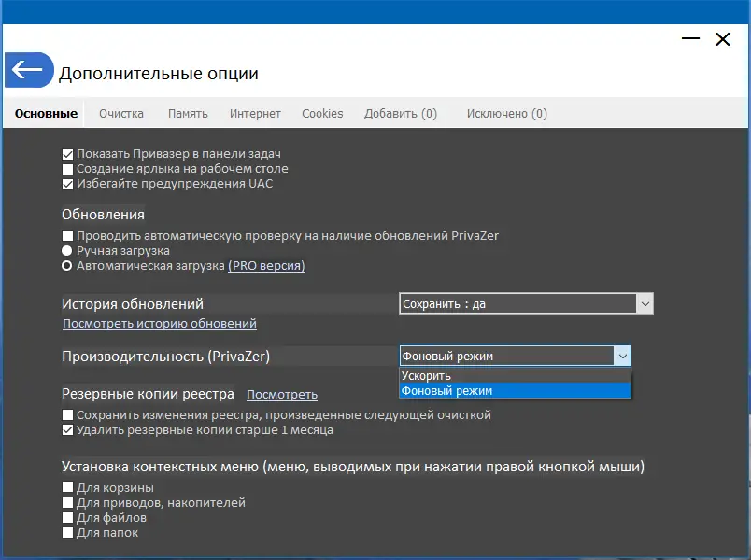Select Автоматическая загрузка radio button

point(67,266)
